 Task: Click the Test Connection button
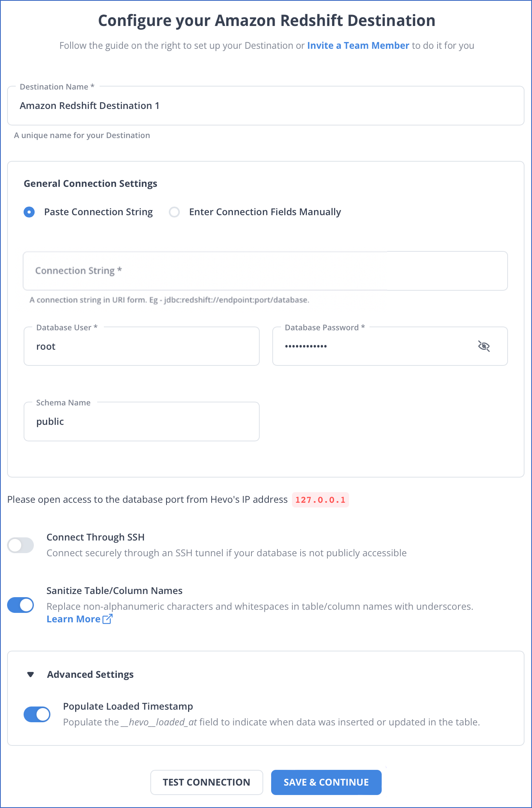(207, 782)
